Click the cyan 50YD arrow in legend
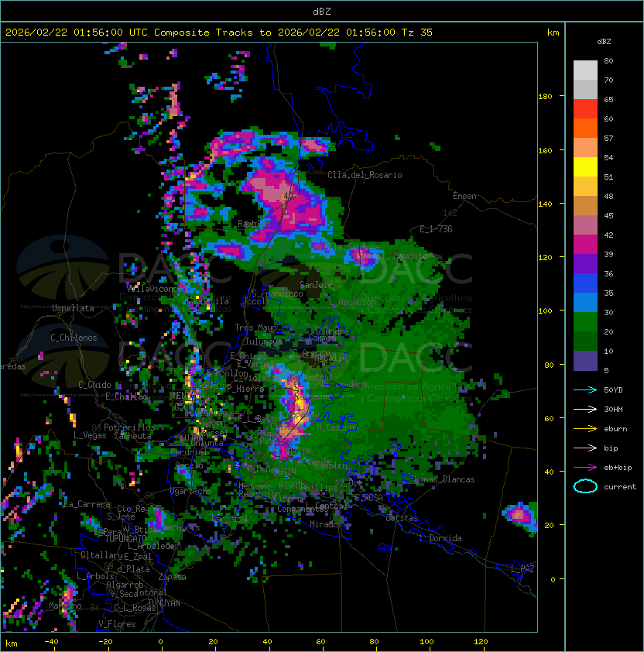 click(585, 390)
